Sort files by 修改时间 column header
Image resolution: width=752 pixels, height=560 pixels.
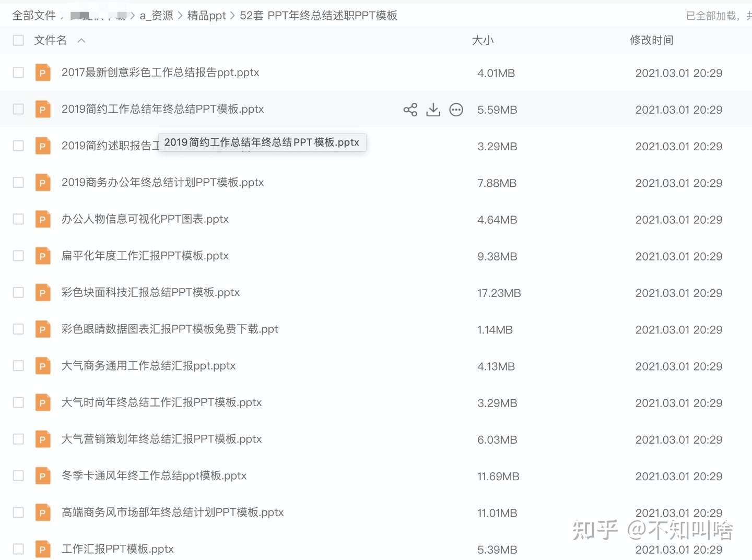651,40
